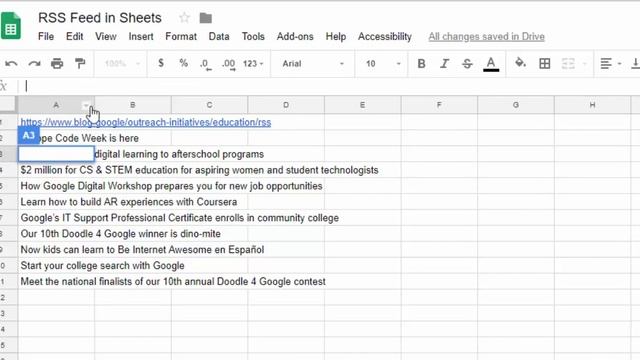
Task: Open the Data menu
Action: [219, 37]
